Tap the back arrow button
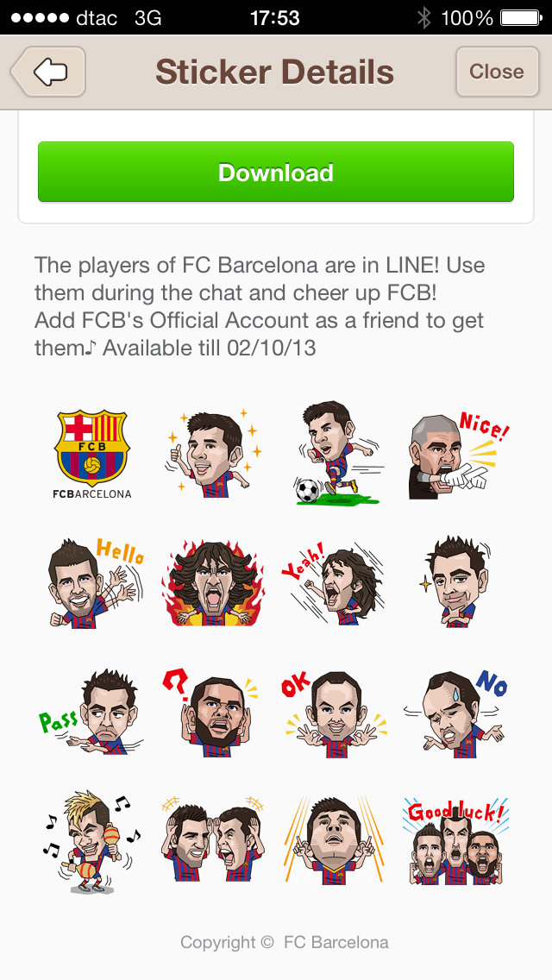The height and width of the screenshot is (980, 552). click(x=49, y=72)
